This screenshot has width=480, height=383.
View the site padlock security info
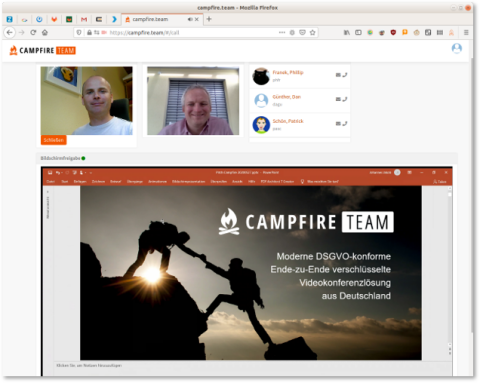tap(89, 32)
